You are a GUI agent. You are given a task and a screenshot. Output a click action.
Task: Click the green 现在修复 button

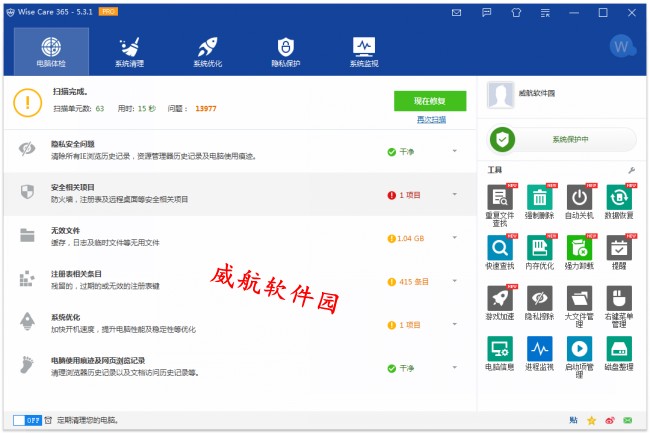click(430, 101)
